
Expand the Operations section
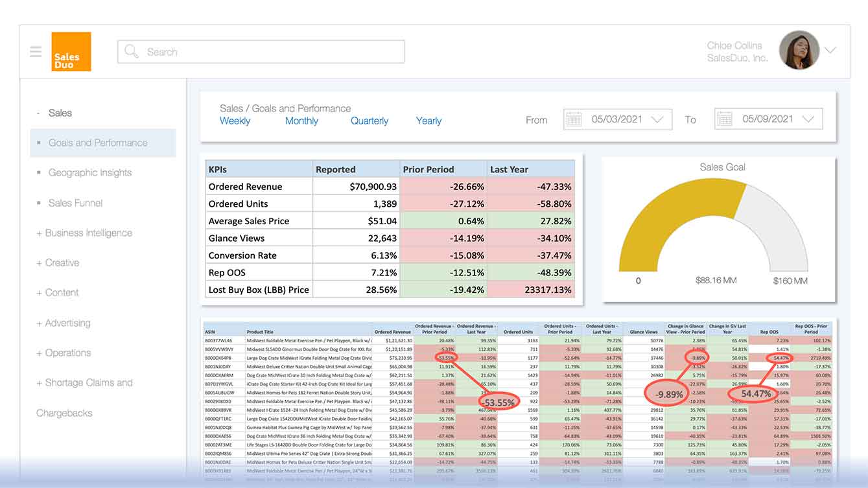pos(64,353)
